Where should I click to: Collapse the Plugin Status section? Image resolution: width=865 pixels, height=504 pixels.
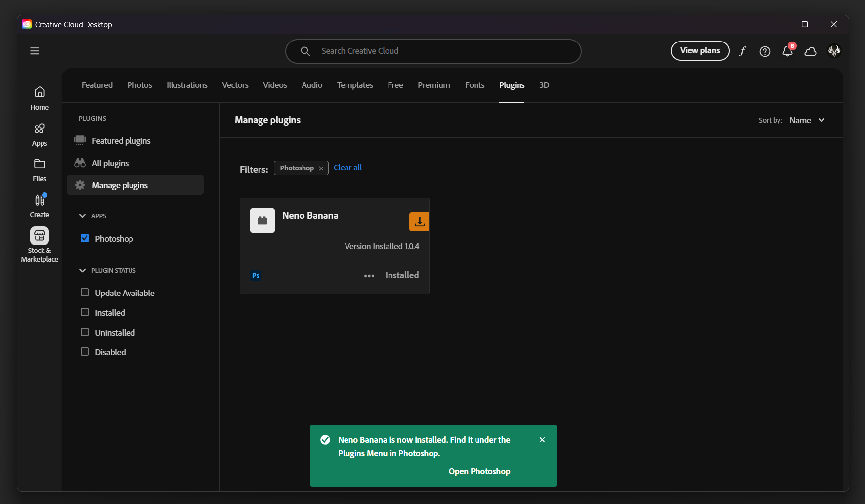coord(83,270)
